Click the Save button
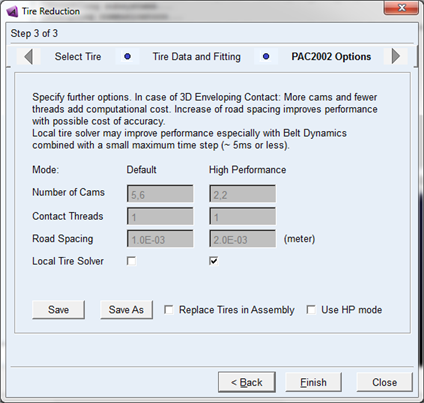Viewport: 424px width, 403px height. click(58, 310)
